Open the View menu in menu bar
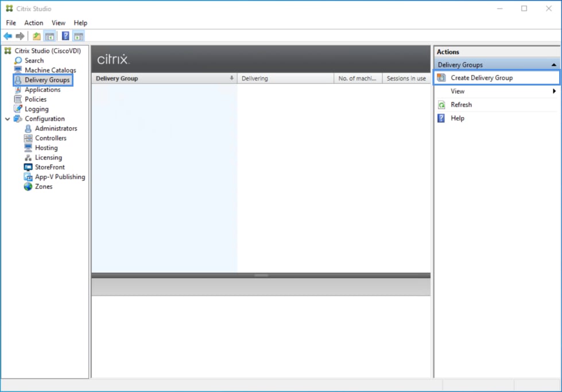The width and height of the screenshot is (562, 392). click(x=59, y=23)
